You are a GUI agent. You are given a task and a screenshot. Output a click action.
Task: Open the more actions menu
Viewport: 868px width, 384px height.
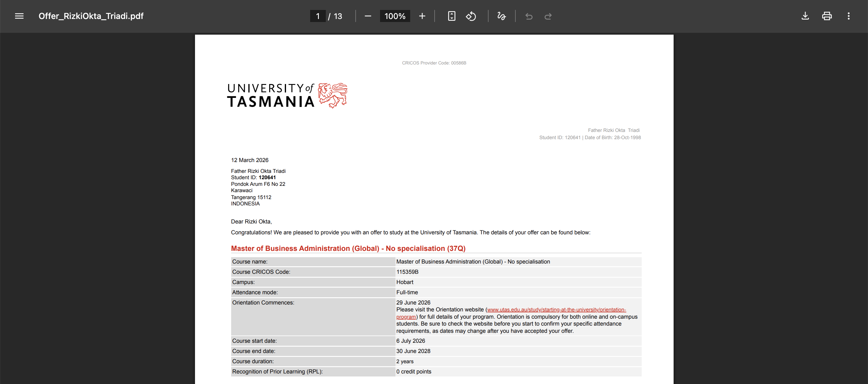(x=848, y=16)
